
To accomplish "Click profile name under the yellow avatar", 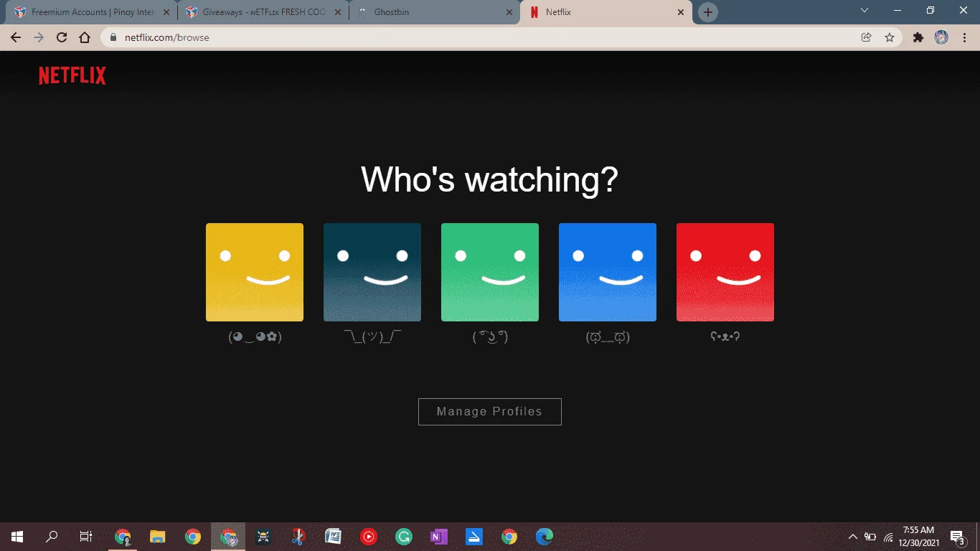I will coord(255,336).
